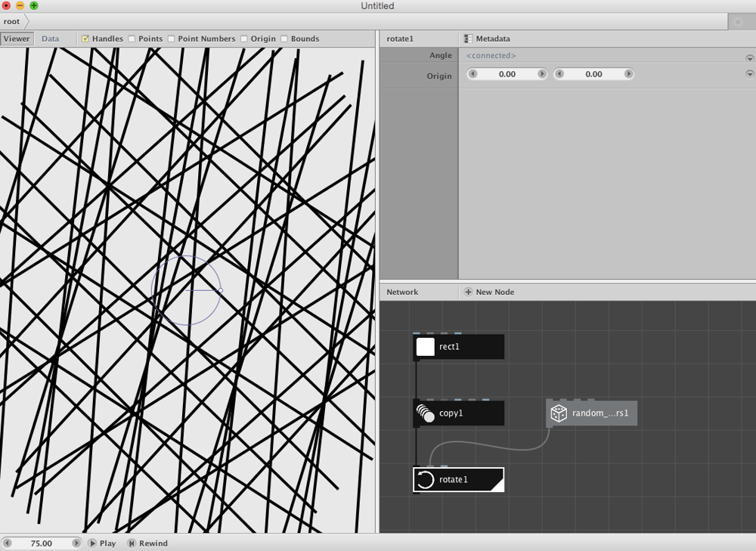The width and height of the screenshot is (756, 551).
Task: Click the second Origin value field
Action: 593,74
